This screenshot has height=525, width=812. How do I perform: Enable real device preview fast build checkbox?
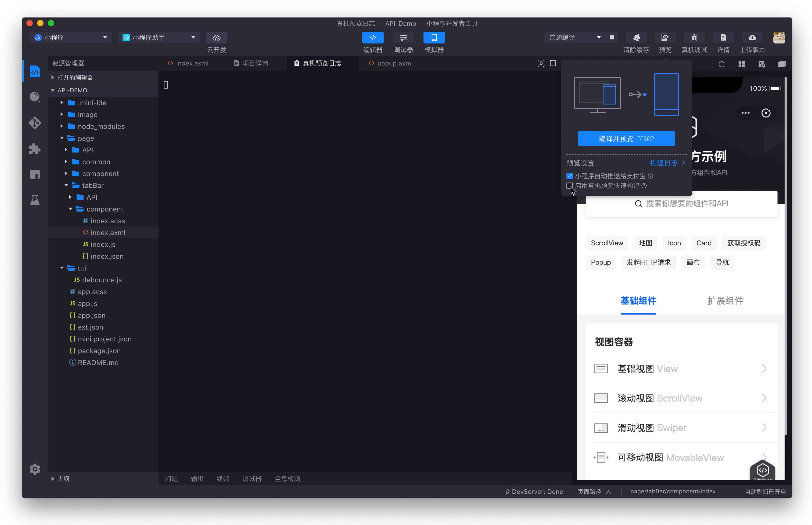coord(569,186)
